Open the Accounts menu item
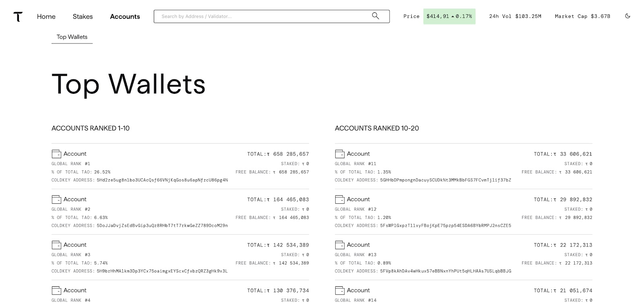644x306 pixels. tap(125, 17)
